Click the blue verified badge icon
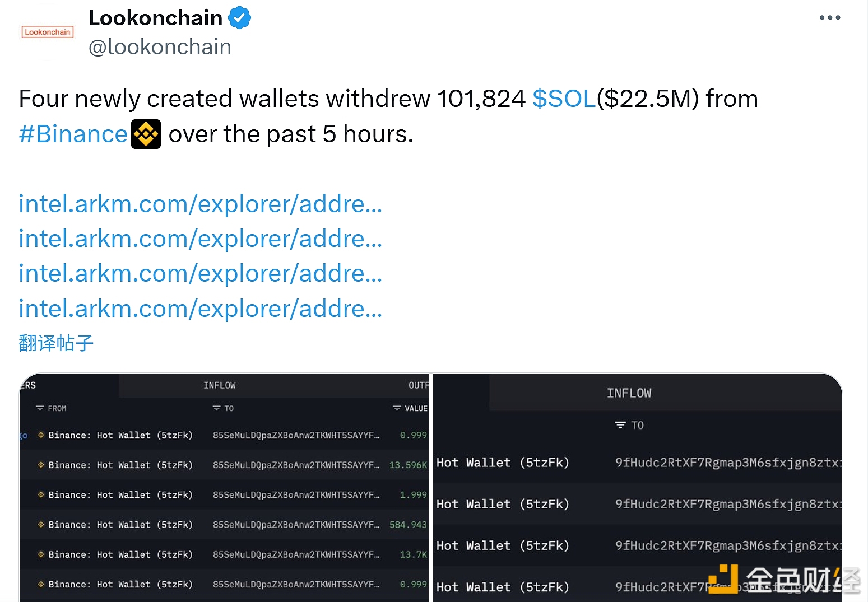 (239, 18)
